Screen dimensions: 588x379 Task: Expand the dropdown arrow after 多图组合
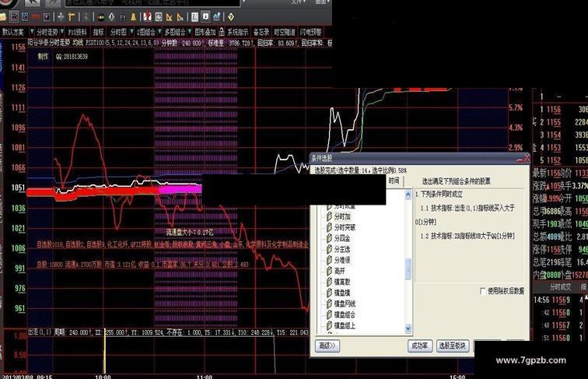point(190,32)
